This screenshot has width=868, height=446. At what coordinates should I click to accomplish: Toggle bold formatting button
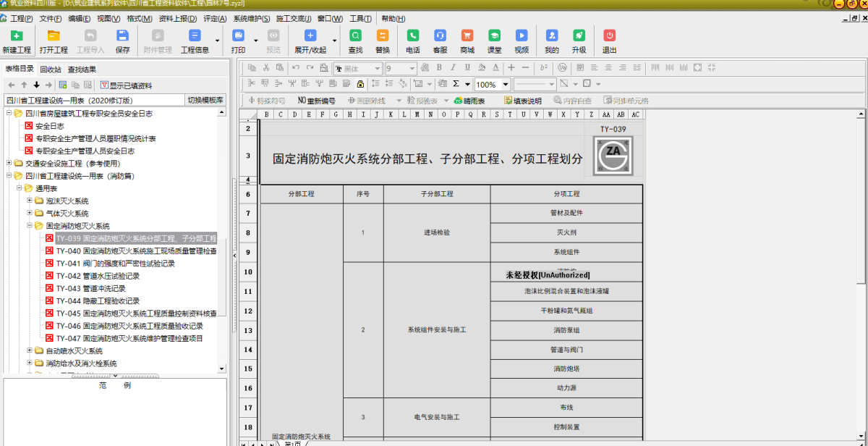[x=439, y=67]
